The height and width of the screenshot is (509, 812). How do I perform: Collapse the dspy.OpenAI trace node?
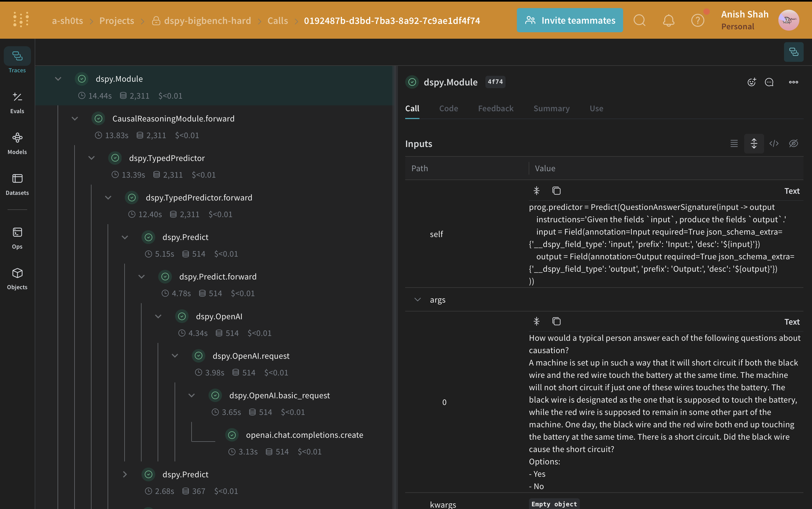158,316
